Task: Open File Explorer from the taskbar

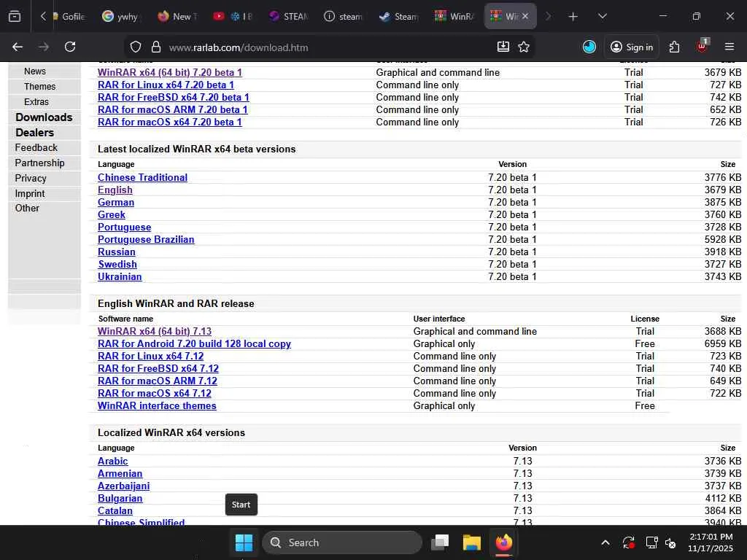Action: tap(472, 542)
